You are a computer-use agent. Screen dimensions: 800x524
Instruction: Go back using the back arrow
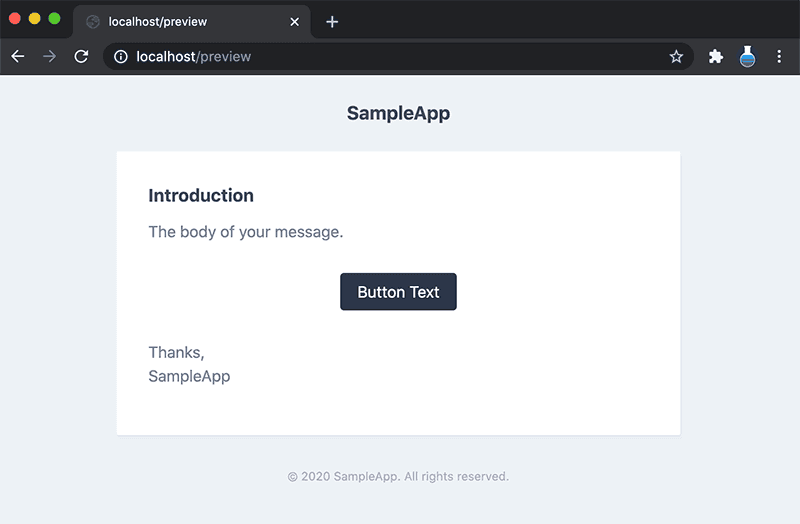click(17, 57)
